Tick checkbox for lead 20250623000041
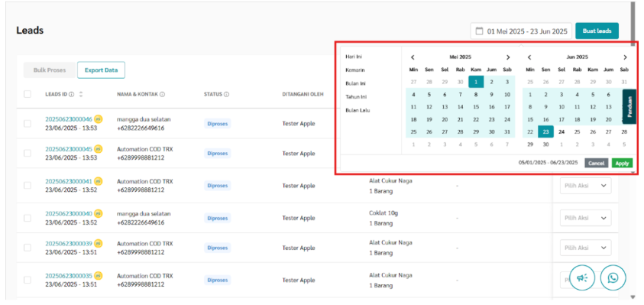The width and height of the screenshot is (644, 305). click(x=28, y=186)
